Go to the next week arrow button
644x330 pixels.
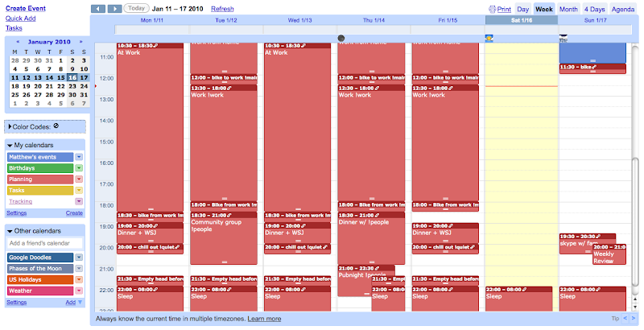coord(114,9)
